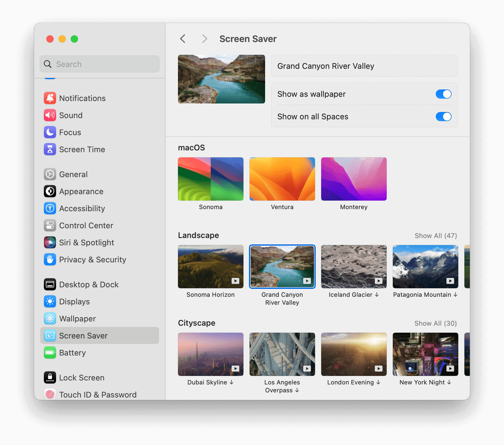Click the Lock Screen icon

(50, 377)
